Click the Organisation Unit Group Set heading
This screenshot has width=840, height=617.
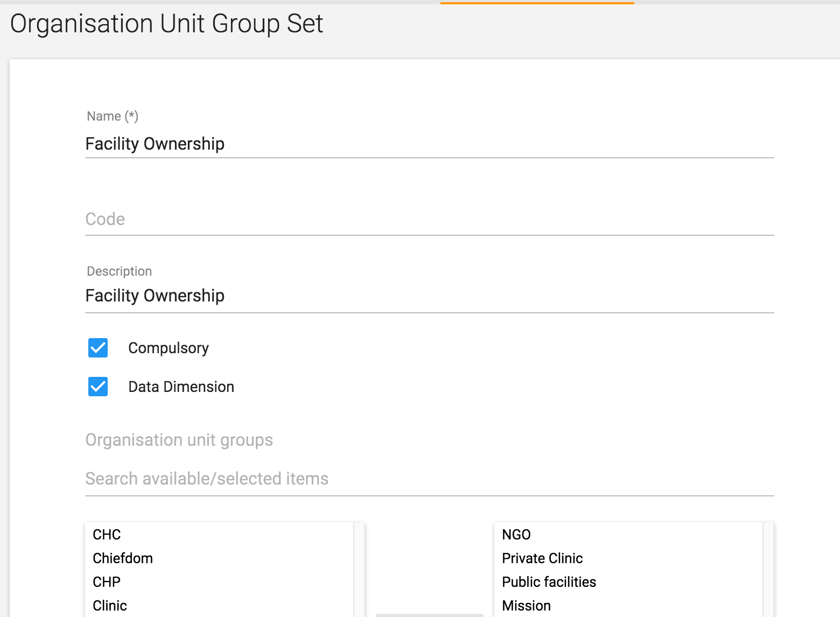click(x=166, y=24)
